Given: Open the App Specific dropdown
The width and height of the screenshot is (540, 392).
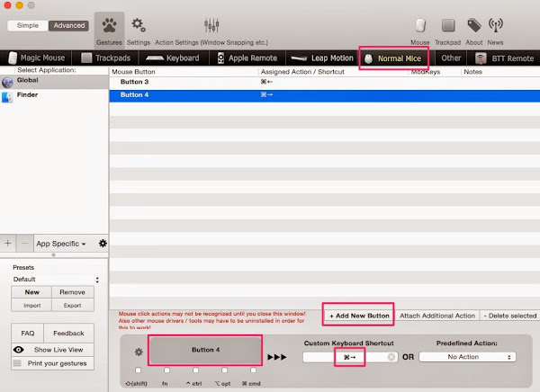Looking at the screenshot, I should tap(61, 244).
